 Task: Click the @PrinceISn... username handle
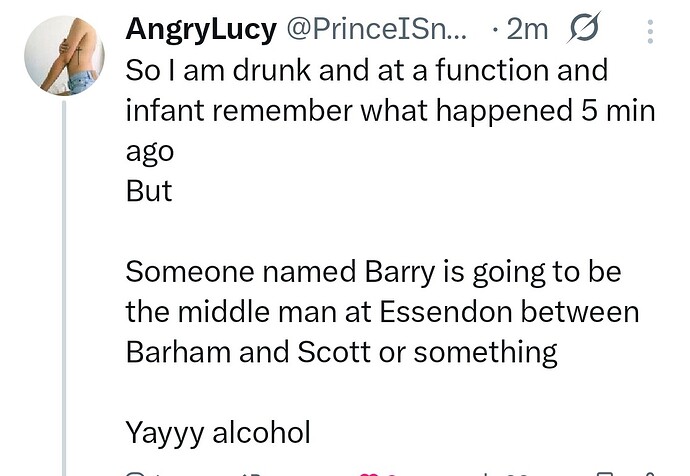[377, 30]
